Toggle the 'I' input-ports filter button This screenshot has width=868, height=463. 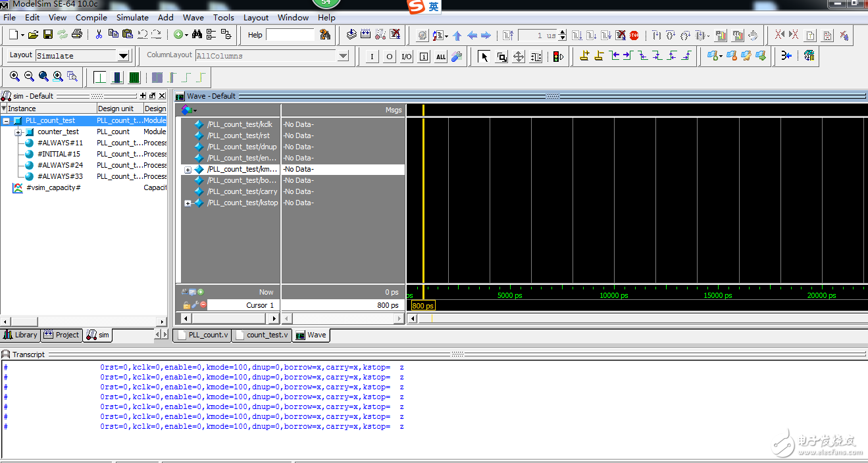point(372,57)
